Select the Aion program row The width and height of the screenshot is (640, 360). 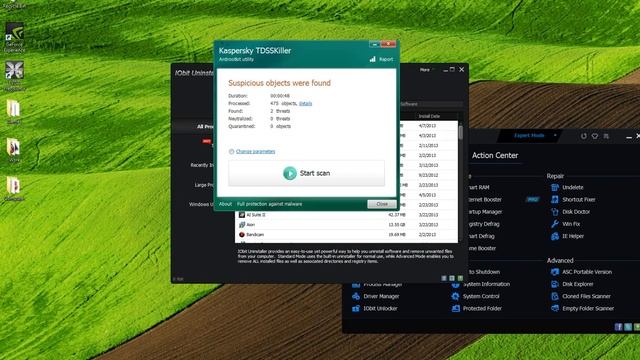click(346, 224)
